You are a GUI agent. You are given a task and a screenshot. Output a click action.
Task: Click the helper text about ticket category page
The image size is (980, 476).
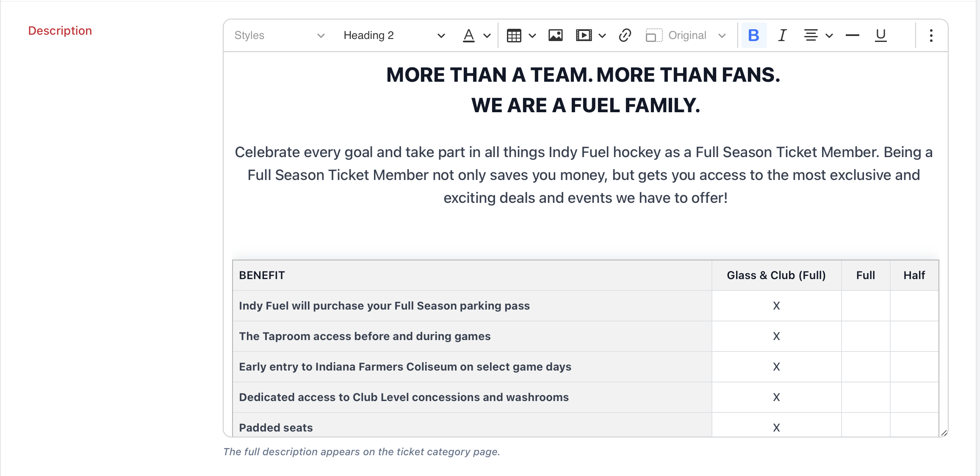click(x=362, y=452)
